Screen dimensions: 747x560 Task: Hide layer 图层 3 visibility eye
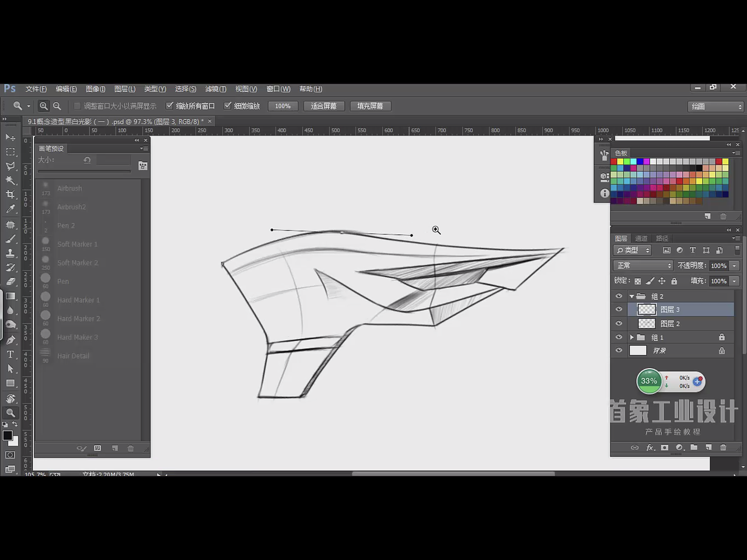tap(619, 310)
